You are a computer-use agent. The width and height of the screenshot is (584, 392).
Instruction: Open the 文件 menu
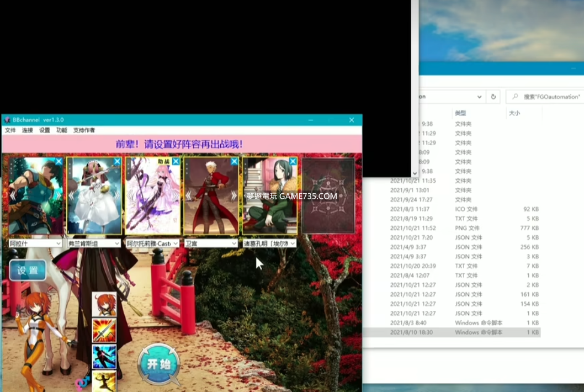[10, 130]
